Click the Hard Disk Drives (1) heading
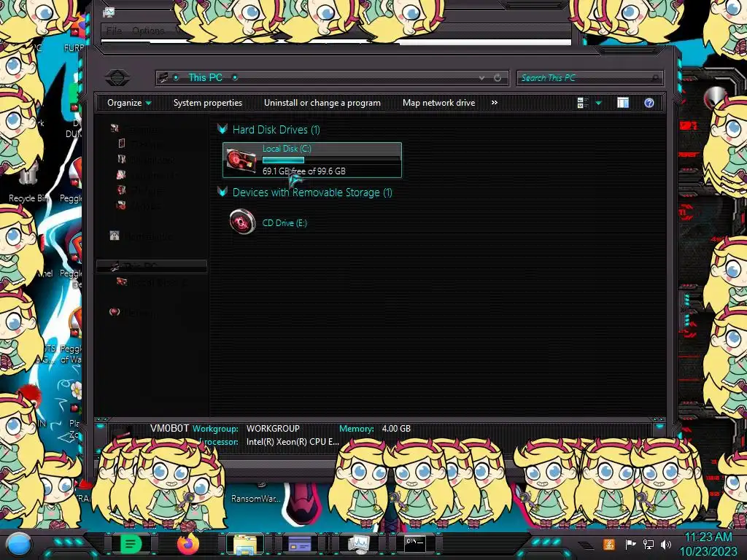 276,130
